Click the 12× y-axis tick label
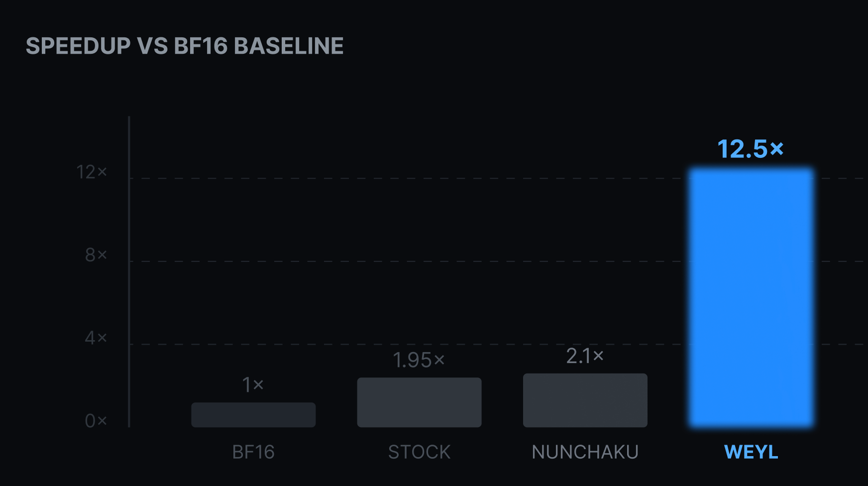The image size is (868, 486). [x=92, y=172]
